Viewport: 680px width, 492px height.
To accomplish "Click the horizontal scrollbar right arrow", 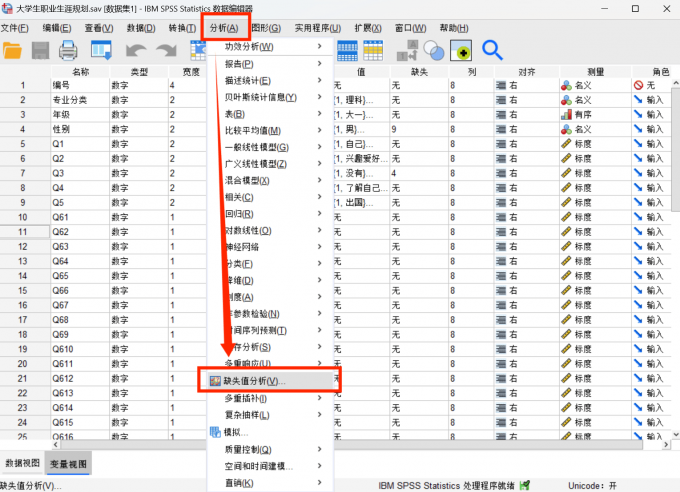I will 666,445.
